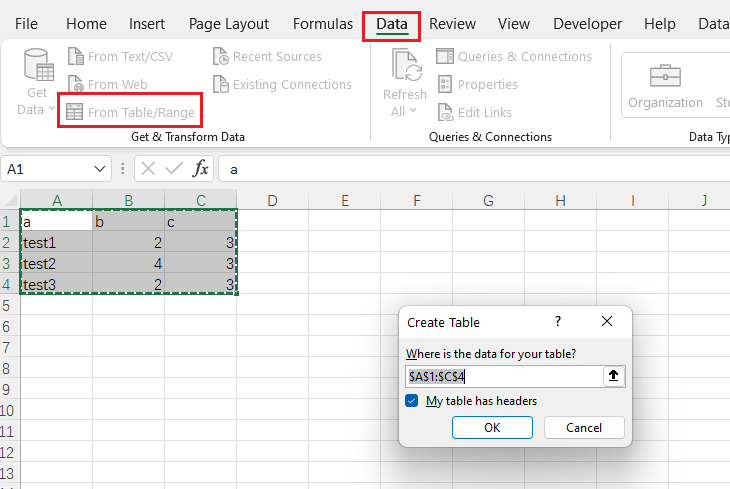Screen dimensions: 730x489
Task: Open Existing Connections
Action: click(x=282, y=84)
